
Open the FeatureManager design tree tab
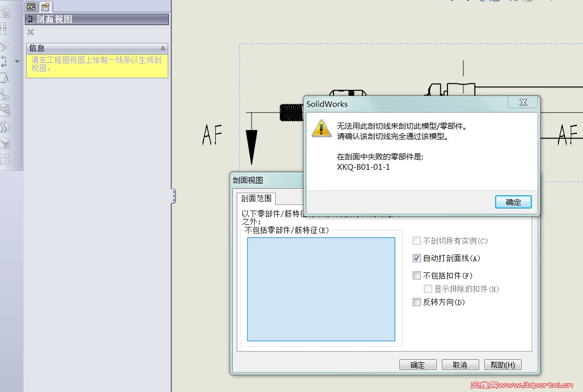pyautogui.click(x=31, y=6)
